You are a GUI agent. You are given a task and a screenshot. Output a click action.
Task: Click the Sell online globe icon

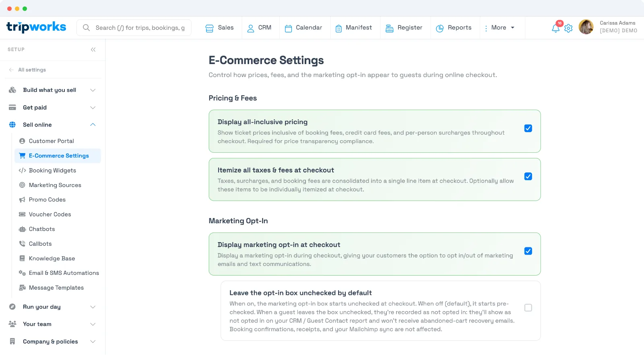12,125
